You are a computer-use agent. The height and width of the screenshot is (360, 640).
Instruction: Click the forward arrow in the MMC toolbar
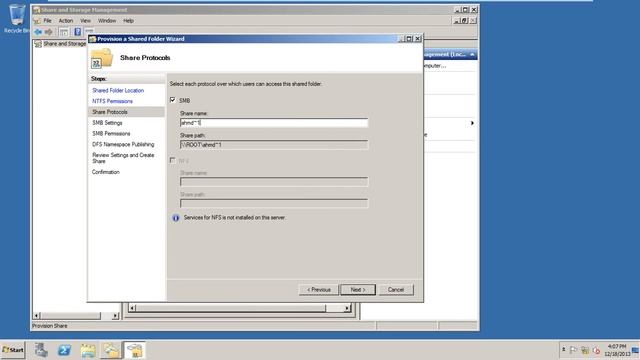[x=49, y=31]
